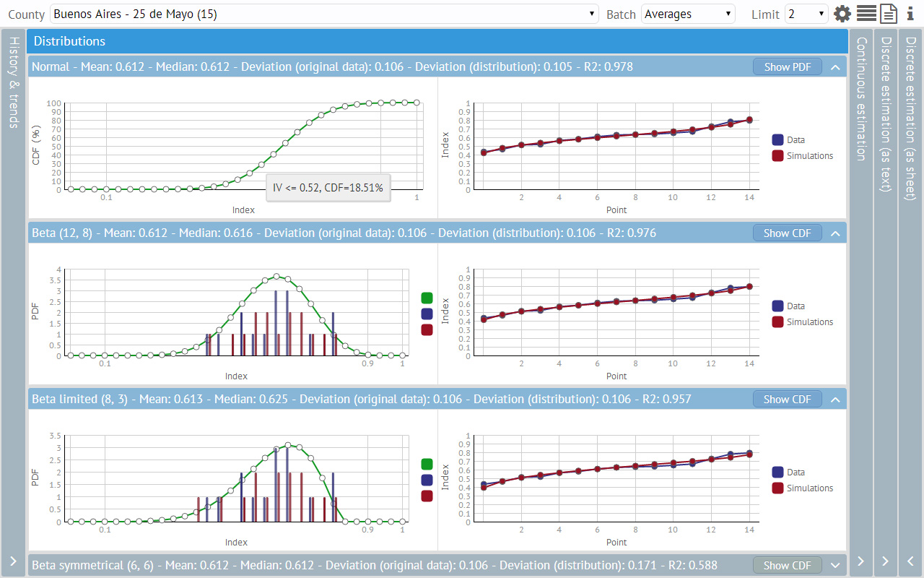
Task: Collapse the Normal distribution section
Action: [835, 67]
